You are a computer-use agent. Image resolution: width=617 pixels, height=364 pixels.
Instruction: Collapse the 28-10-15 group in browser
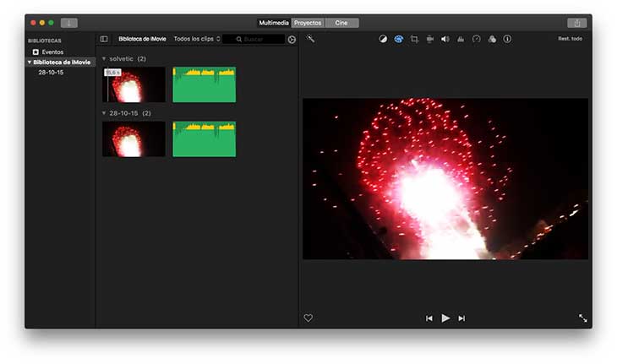coord(104,113)
